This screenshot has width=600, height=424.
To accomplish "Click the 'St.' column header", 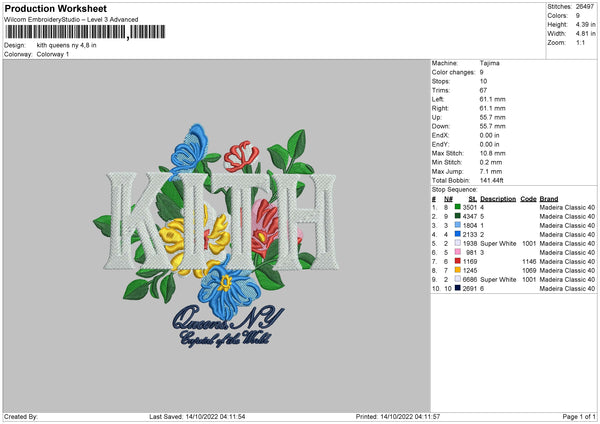I will point(473,199).
